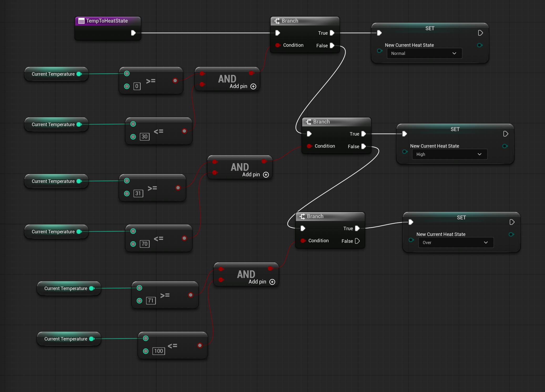
Task: Click the input exec pin of the third Branch
Action: pos(303,228)
